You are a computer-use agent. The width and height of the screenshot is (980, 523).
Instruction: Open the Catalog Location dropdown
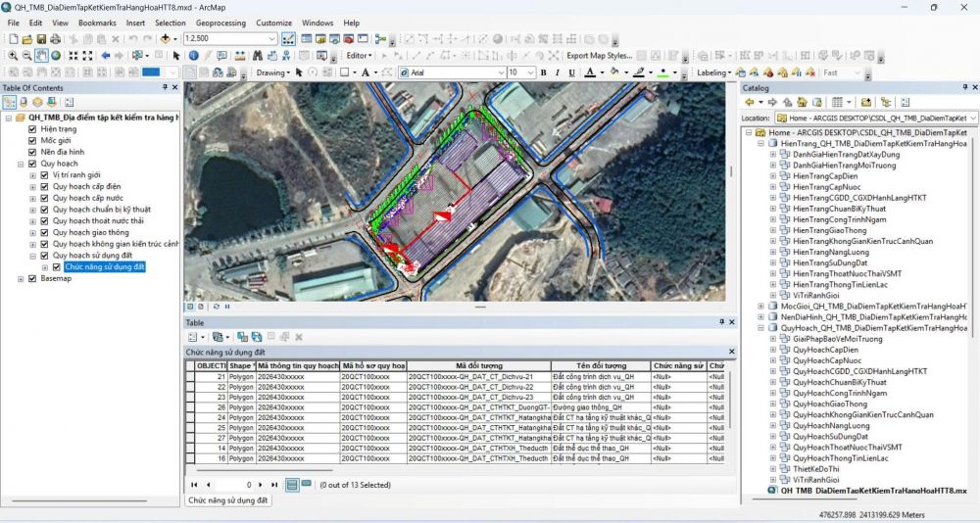[973, 118]
